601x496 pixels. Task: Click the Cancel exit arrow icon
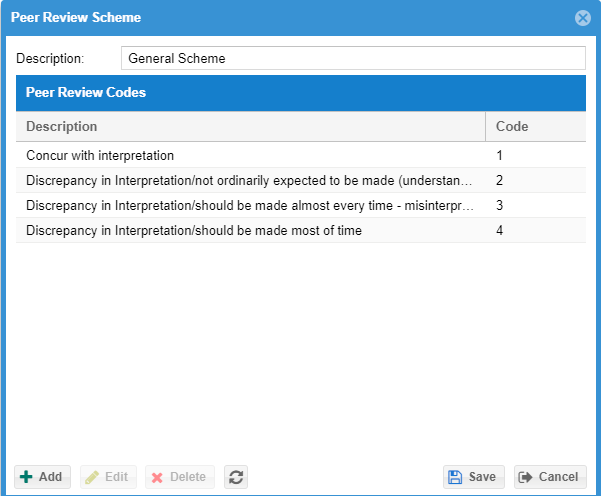(x=525, y=477)
